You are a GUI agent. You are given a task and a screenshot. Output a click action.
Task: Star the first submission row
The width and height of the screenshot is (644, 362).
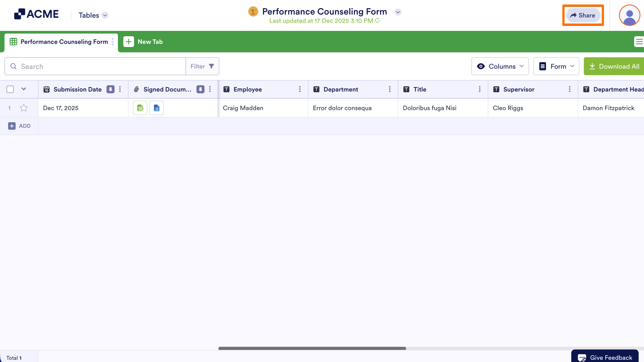coord(24,108)
